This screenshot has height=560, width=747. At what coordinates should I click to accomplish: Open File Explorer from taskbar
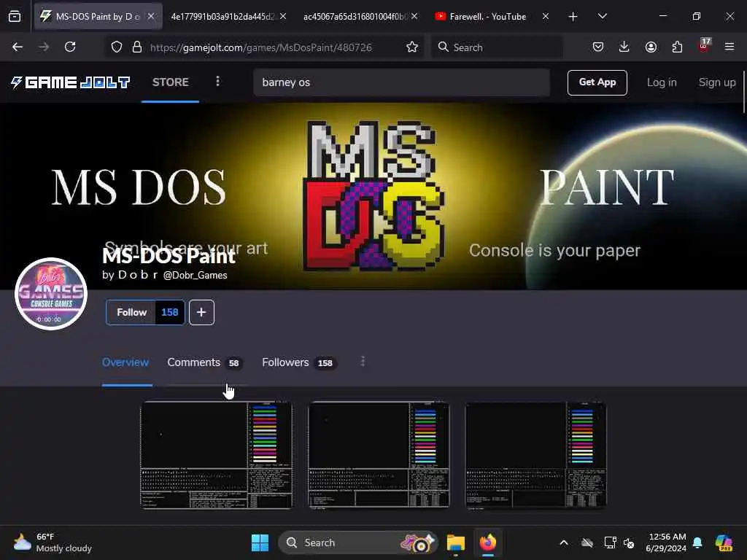click(x=456, y=542)
